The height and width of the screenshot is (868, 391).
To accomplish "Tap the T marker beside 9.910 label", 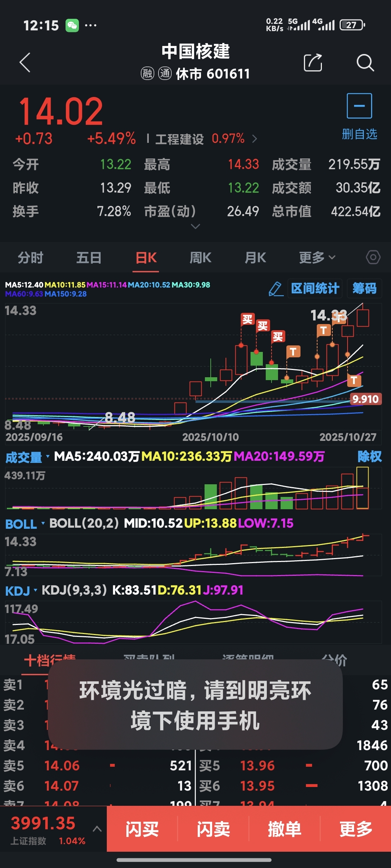I will tap(354, 380).
